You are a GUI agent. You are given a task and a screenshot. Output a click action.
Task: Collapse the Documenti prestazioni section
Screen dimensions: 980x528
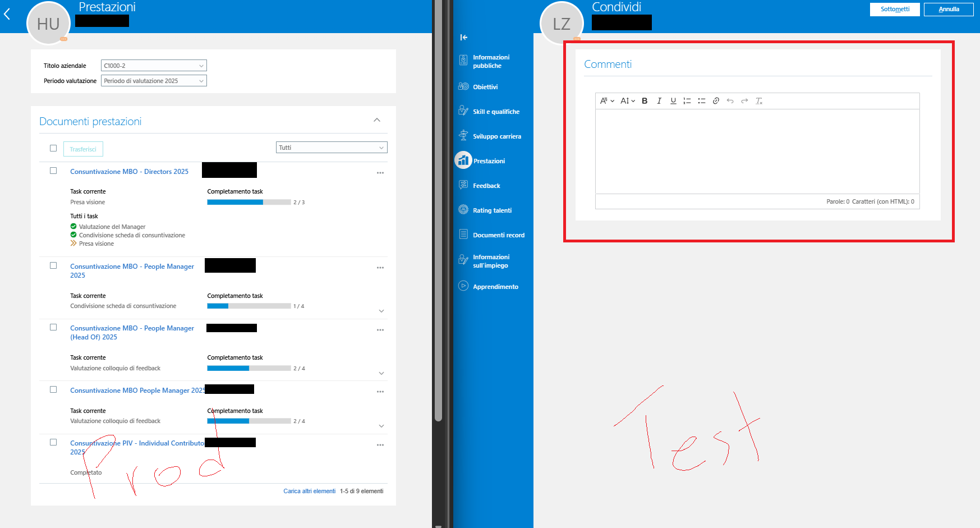pos(377,120)
